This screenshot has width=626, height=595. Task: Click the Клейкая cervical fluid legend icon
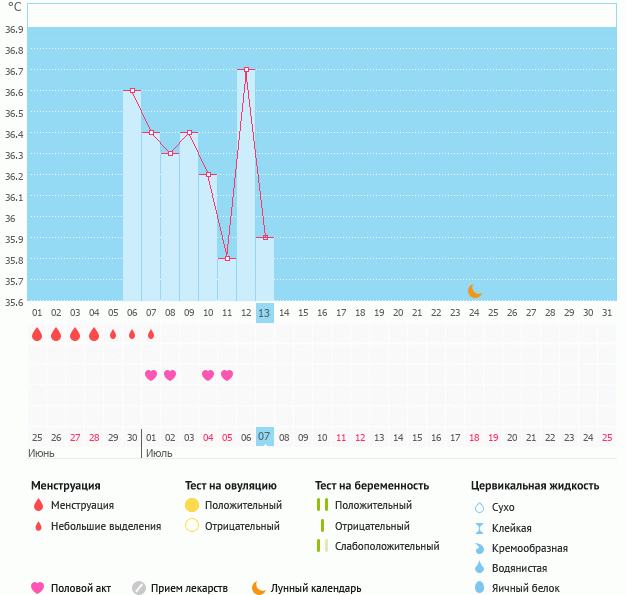click(x=479, y=528)
